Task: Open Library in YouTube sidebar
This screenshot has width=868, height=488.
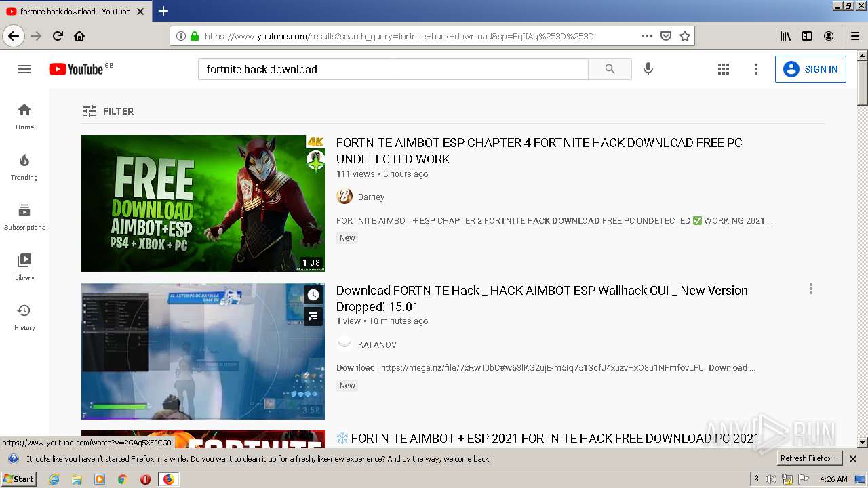Action: (24, 267)
